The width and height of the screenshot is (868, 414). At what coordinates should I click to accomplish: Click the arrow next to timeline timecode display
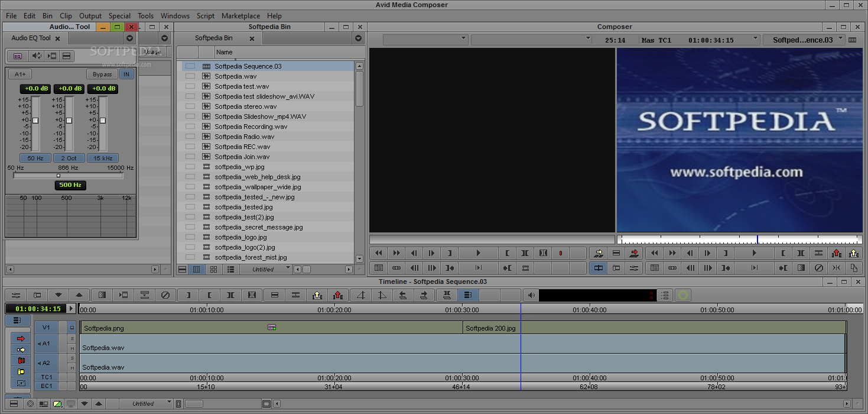(71, 309)
